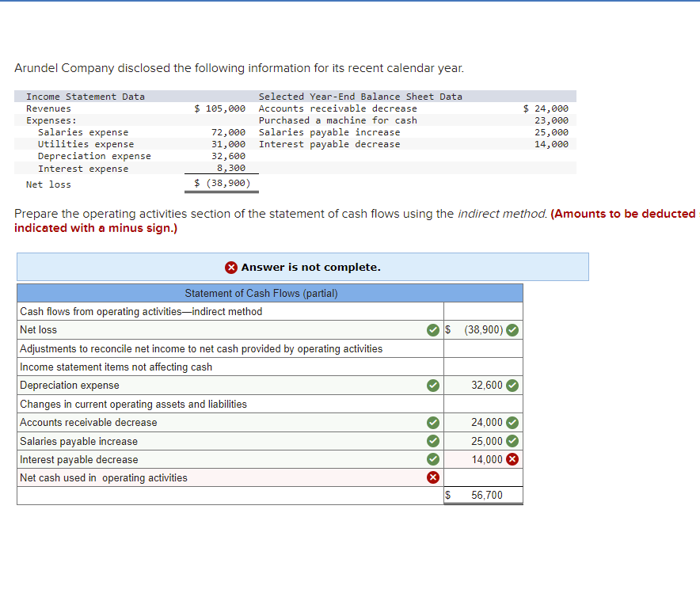Click the red X in the Answer banner

[x=231, y=267]
